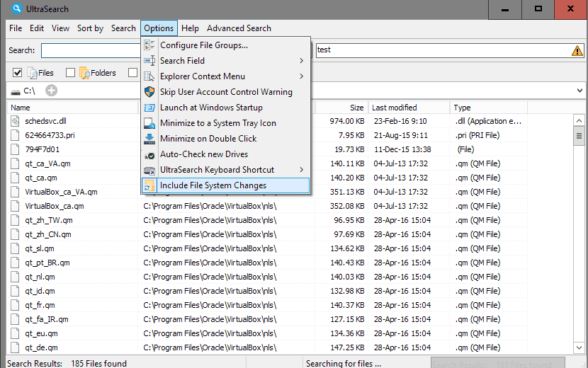This screenshot has width=588, height=368.
Task: Sort by the Size column header
Action: point(341,108)
